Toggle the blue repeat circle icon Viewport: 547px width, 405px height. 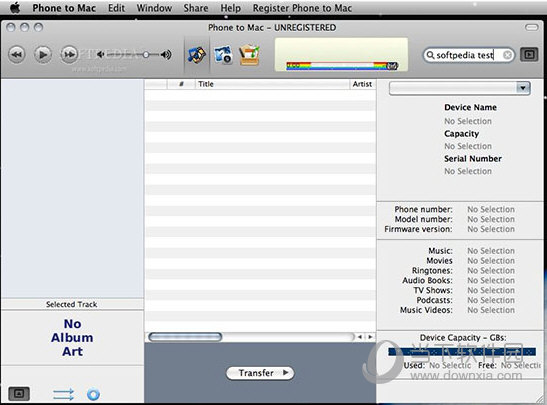[93, 395]
